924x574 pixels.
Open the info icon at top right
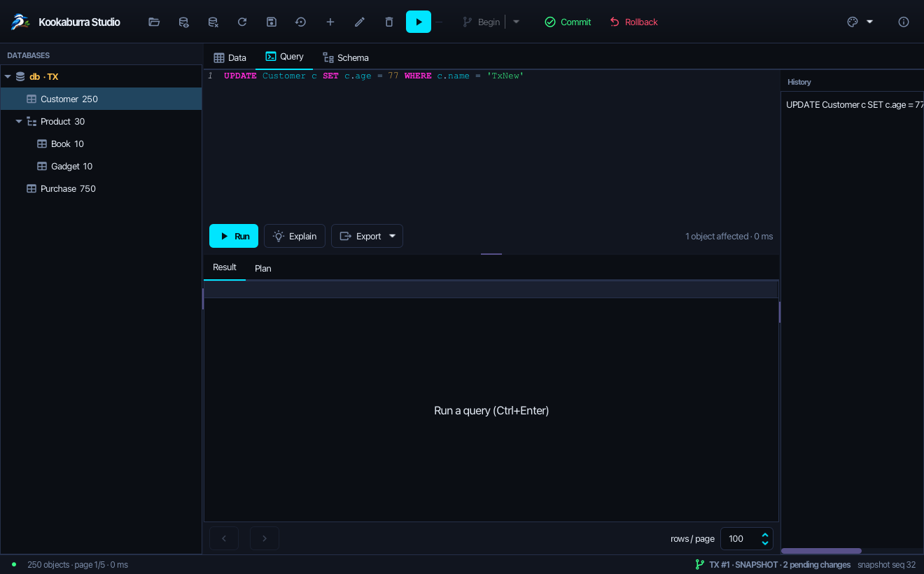[904, 22]
